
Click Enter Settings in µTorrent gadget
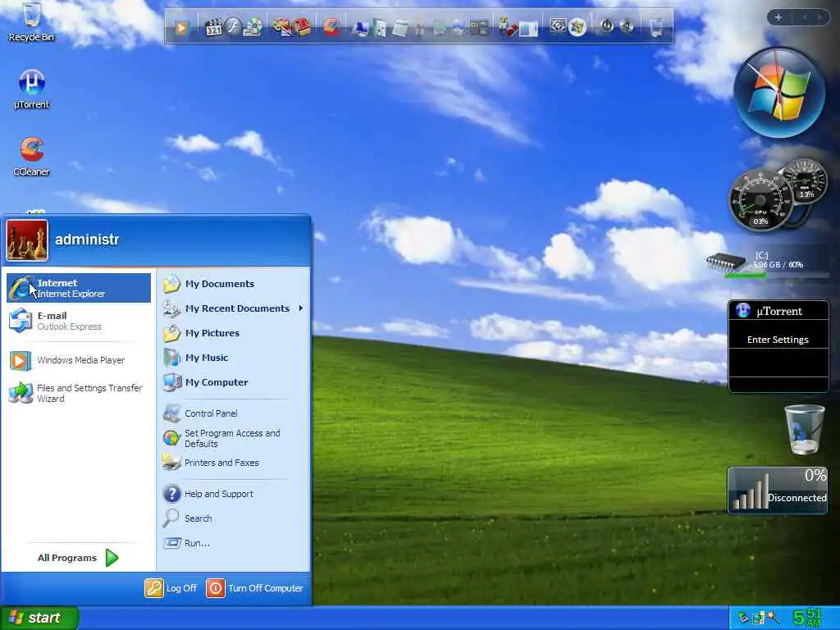click(778, 340)
